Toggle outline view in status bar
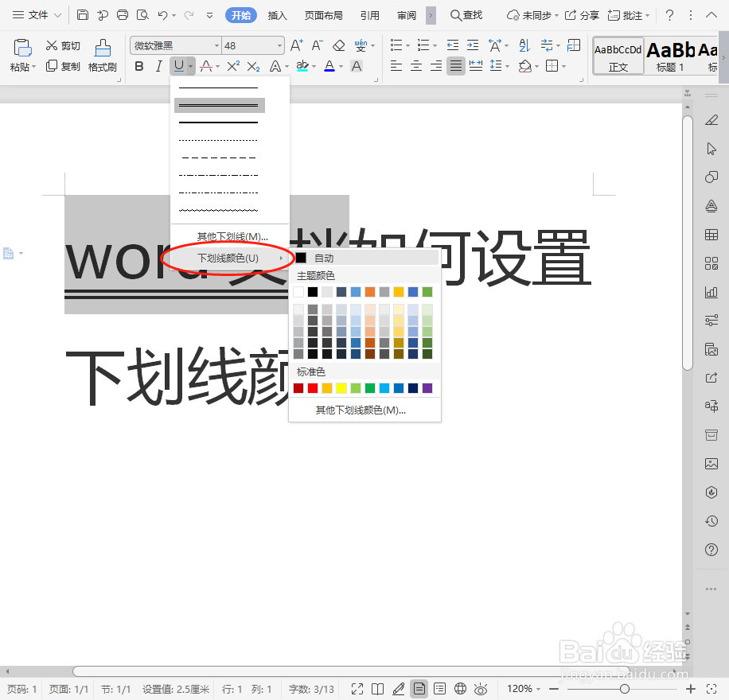 439,688
